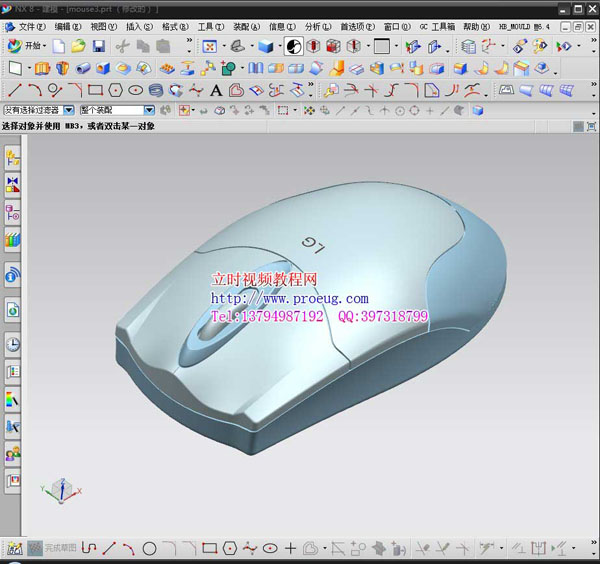Click the view triad orientation cube
Image resolution: width=600 pixels, height=564 pixels.
tap(61, 490)
